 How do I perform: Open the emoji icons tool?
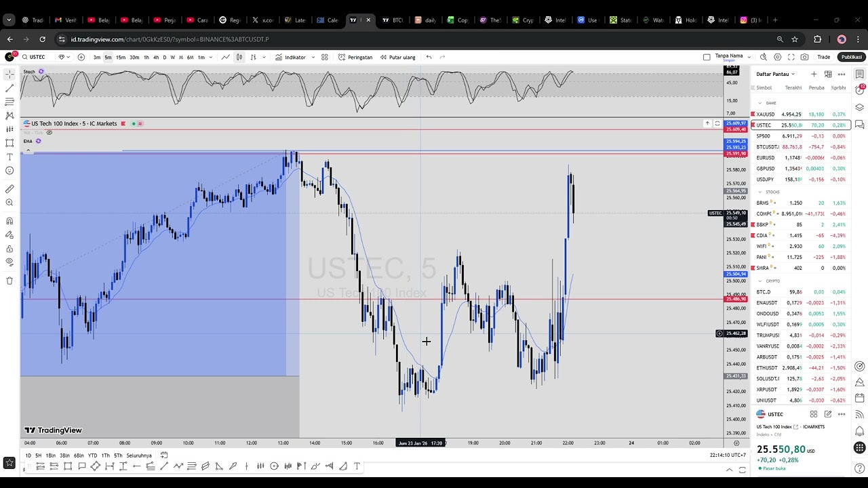click(x=9, y=170)
